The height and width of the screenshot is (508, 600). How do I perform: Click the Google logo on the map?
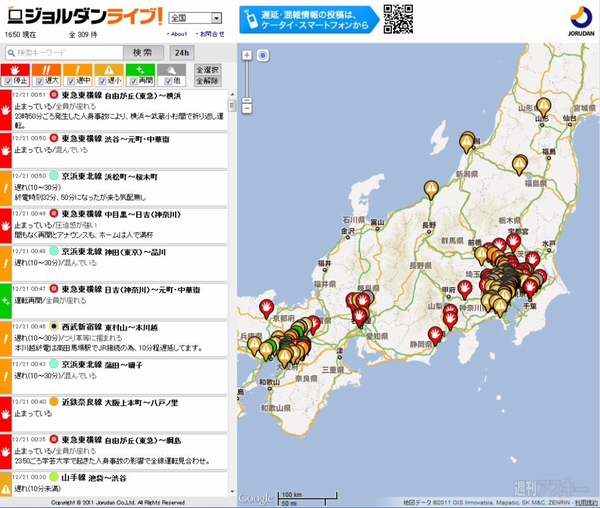255,498
